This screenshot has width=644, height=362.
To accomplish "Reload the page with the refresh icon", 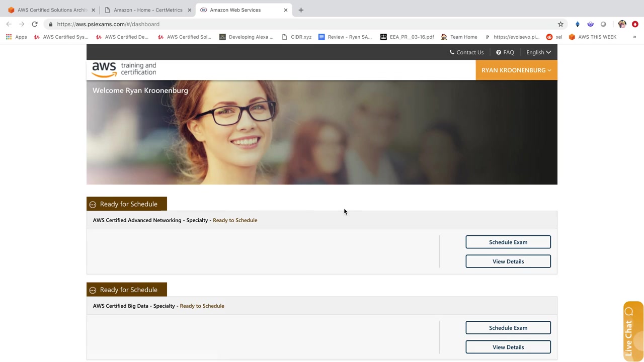I will coord(35,24).
